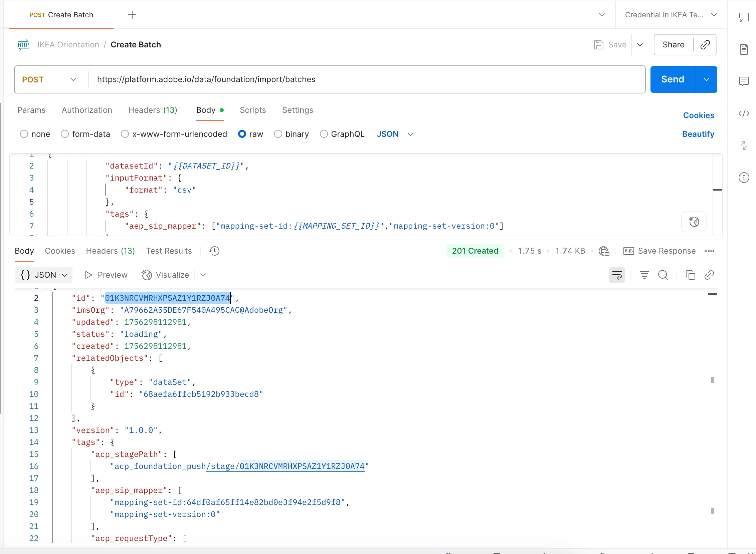
Task: Click the filter response icon
Action: tap(644, 275)
